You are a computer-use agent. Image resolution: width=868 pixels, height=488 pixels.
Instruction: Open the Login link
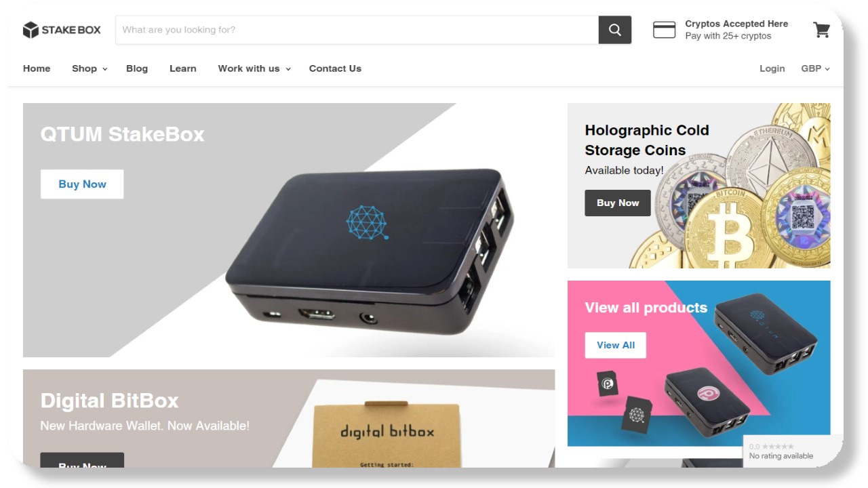[772, 68]
